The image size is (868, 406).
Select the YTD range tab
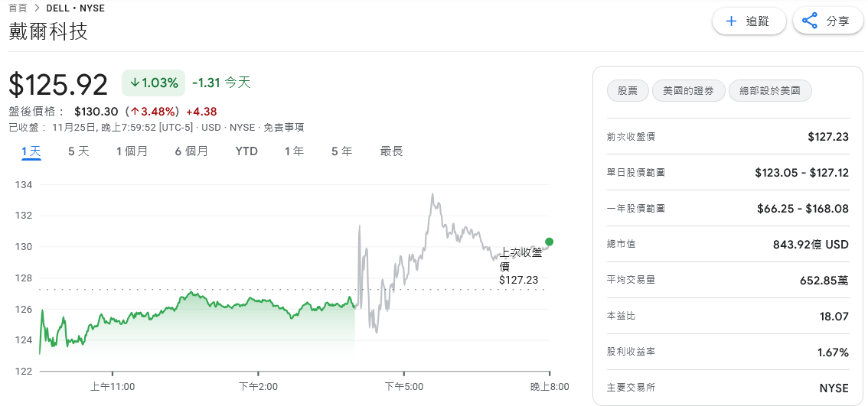[x=246, y=151]
